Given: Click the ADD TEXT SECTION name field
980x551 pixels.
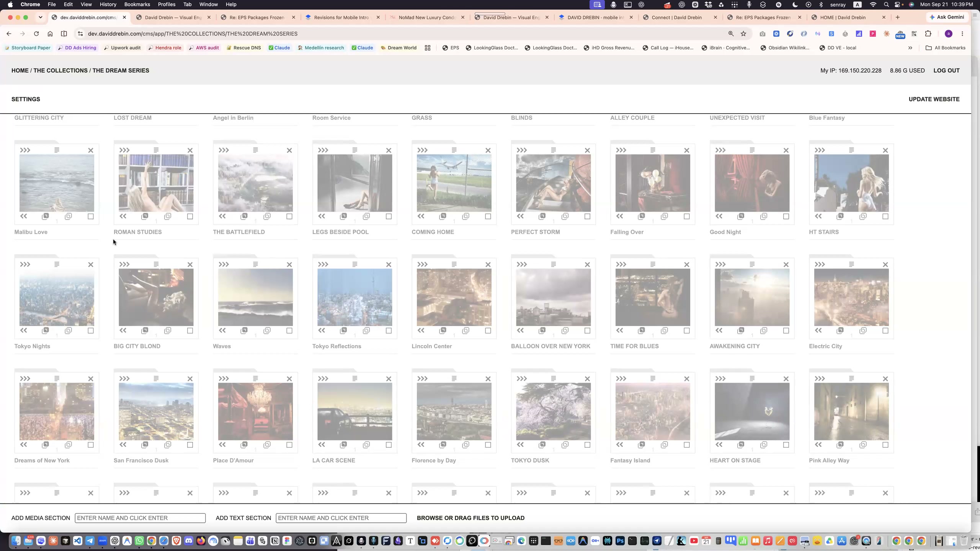Looking at the screenshot, I should click(341, 518).
